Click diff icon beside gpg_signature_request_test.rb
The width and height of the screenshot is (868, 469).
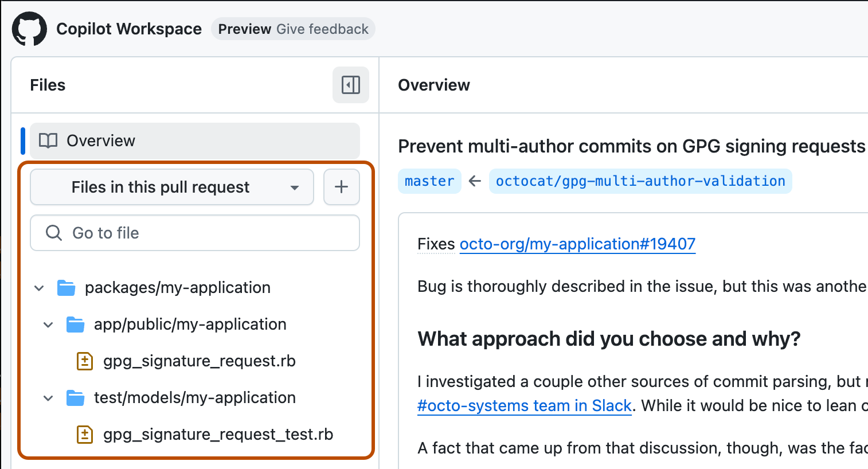click(85, 434)
